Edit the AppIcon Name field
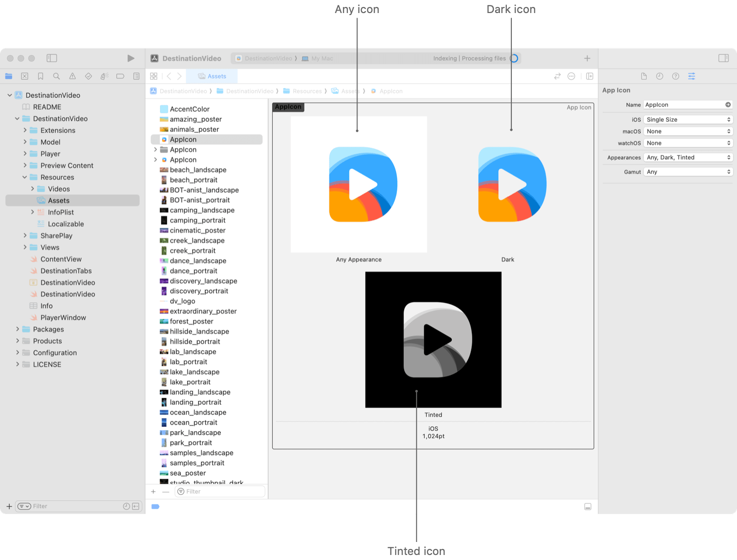Screen dimensions: 737x560 688,105
